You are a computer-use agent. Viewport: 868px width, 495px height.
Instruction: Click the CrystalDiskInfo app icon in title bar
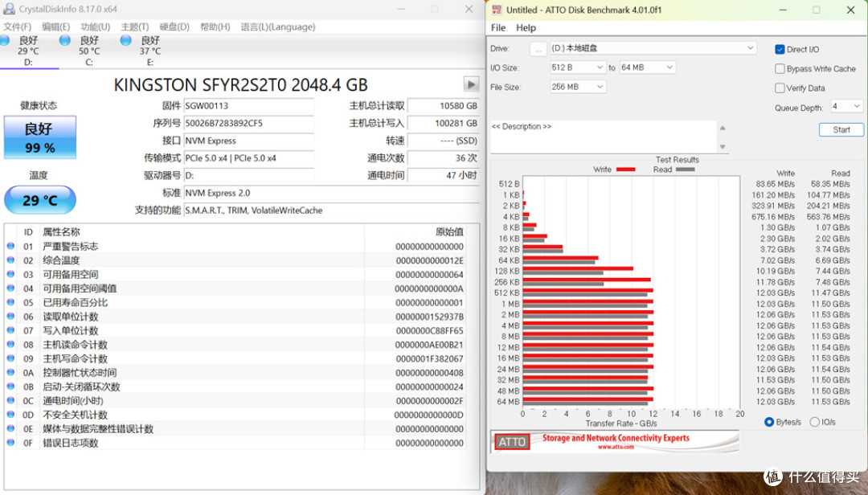(9, 9)
